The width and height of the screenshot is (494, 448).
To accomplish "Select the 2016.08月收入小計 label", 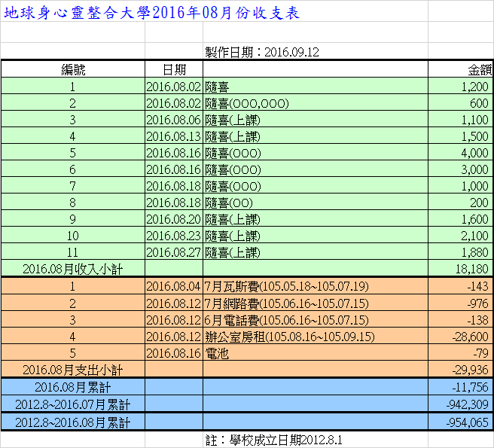I will (73, 269).
